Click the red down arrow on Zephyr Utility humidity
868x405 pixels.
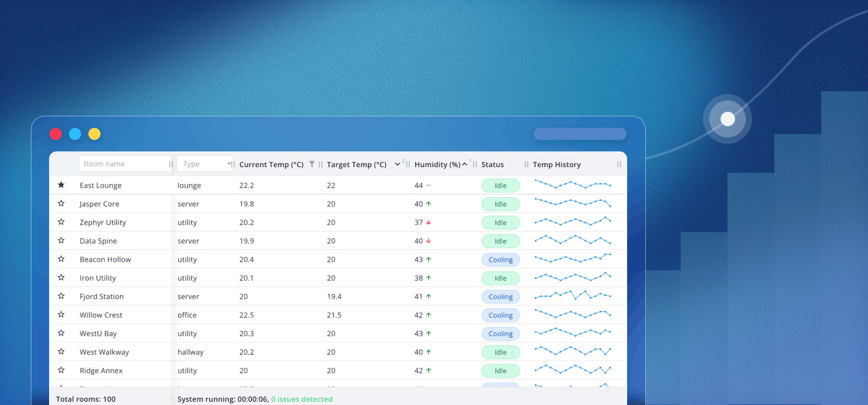click(428, 222)
